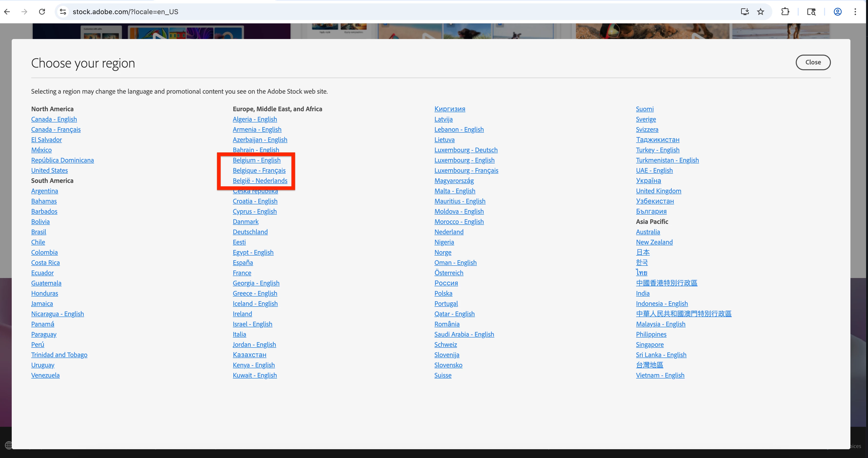
Task: Select Argentina region
Action: (44, 191)
